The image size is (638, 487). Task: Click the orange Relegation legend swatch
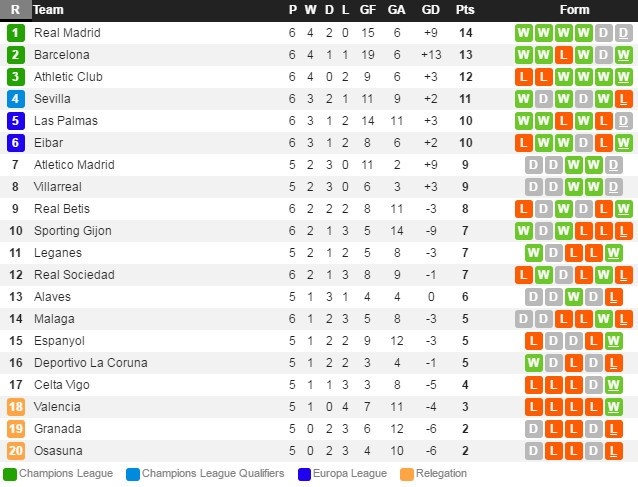pyautogui.click(x=406, y=474)
